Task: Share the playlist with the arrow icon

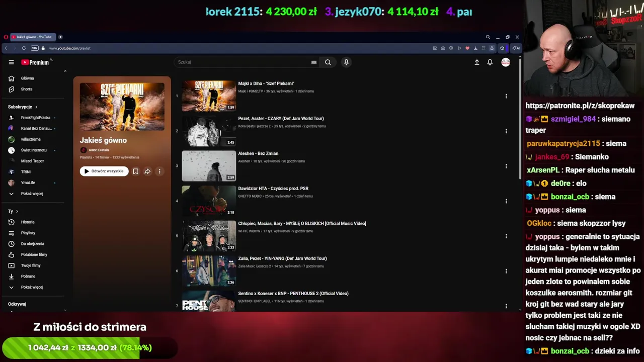Action: click(147, 171)
